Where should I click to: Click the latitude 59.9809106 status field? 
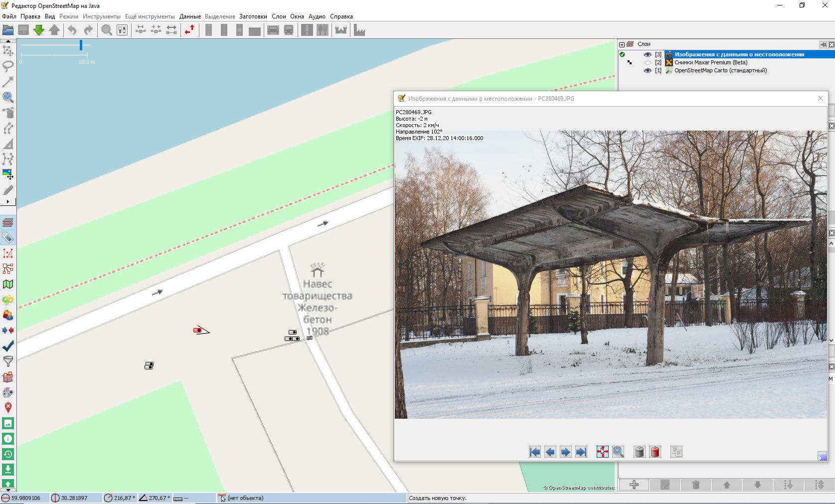click(26, 498)
